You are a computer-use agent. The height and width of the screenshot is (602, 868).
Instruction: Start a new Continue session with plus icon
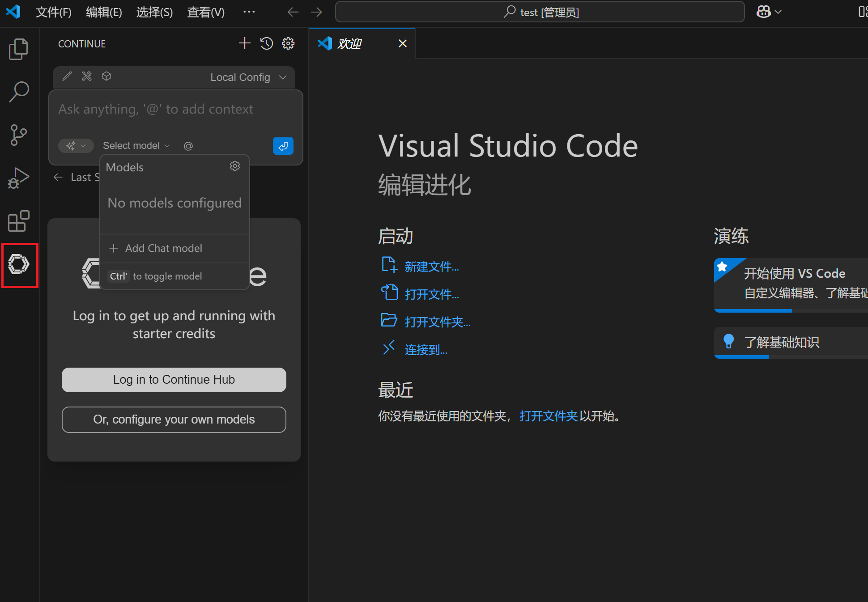(244, 43)
